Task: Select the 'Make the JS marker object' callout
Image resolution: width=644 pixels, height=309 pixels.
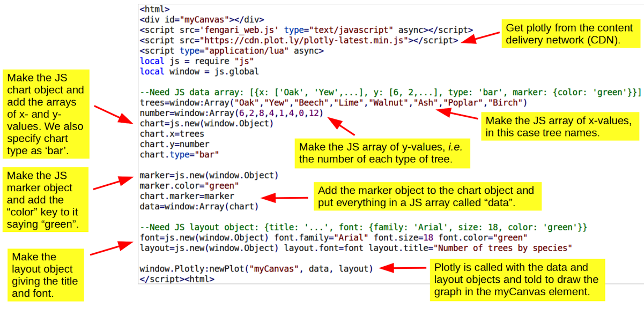Action: [43, 199]
